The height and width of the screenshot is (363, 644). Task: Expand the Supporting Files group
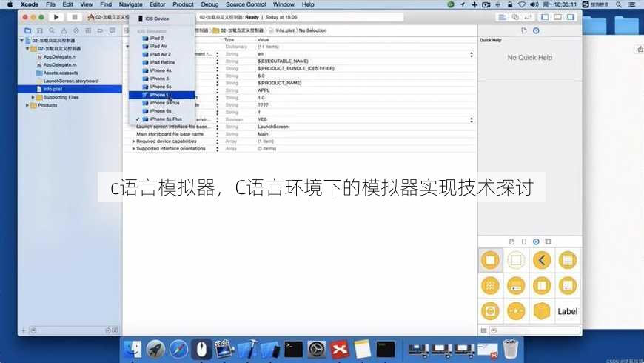33,98
